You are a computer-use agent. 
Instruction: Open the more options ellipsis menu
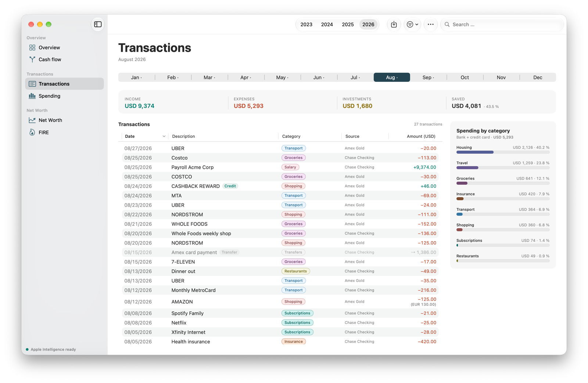click(x=430, y=24)
